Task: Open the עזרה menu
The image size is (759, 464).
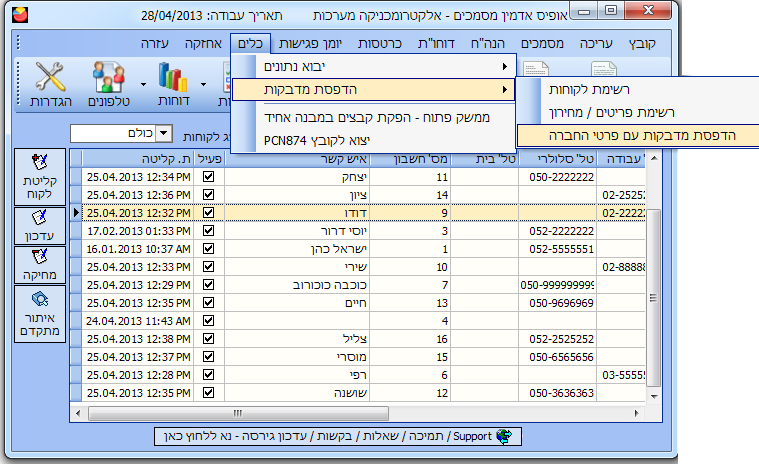Action: coord(154,44)
